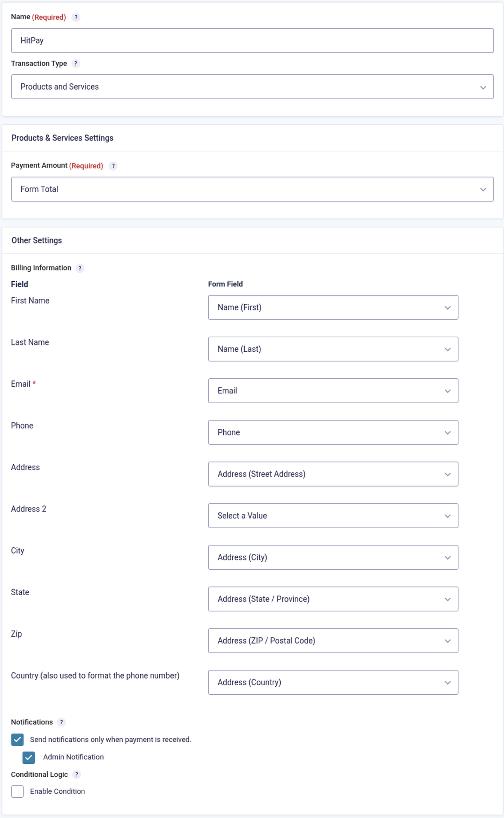Show the Conditional Logic help tooltip
Screen dimensions: 504x818
click(x=76, y=774)
